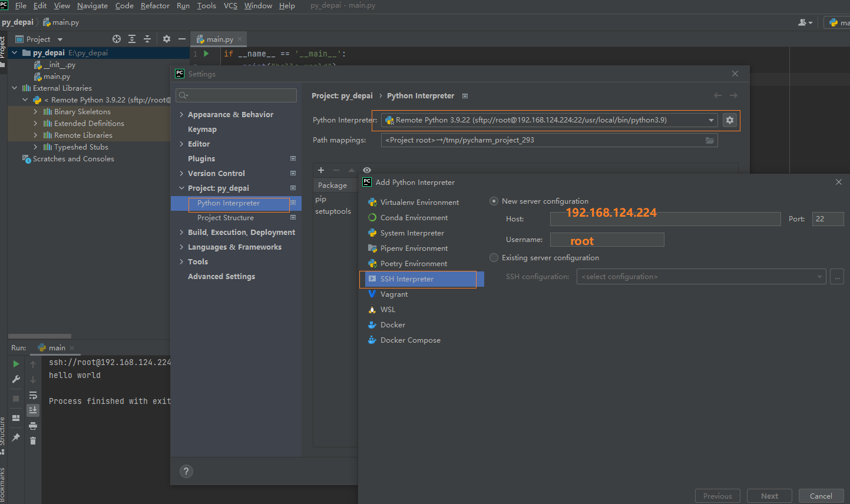Open the SSH configuration dropdown
Viewport: 850px width, 504px height.
pyautogui.click(x=701, y=277)
